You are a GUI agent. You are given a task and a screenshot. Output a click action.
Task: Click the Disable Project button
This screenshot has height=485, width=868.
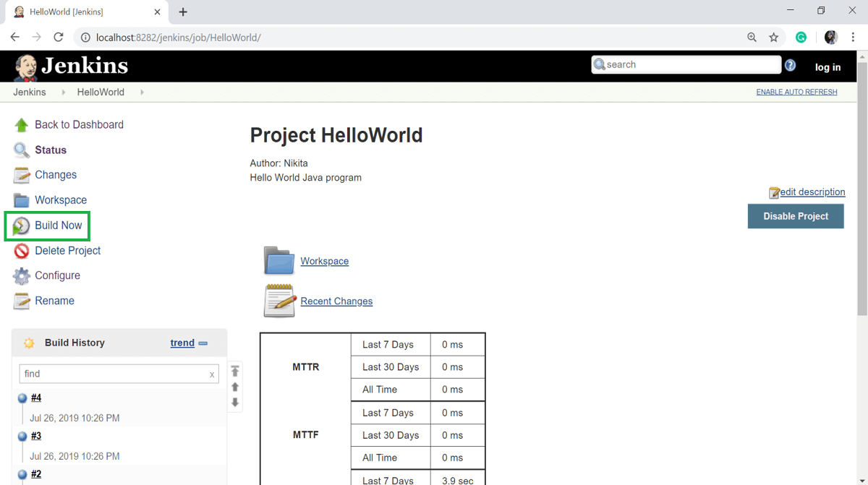796,216
